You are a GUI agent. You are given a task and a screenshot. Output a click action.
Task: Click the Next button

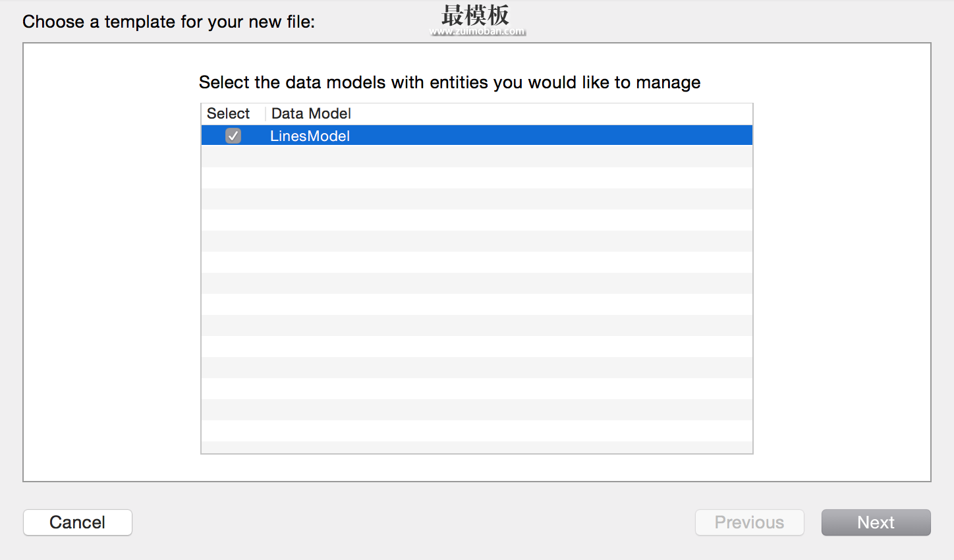(x=876, y=522)
